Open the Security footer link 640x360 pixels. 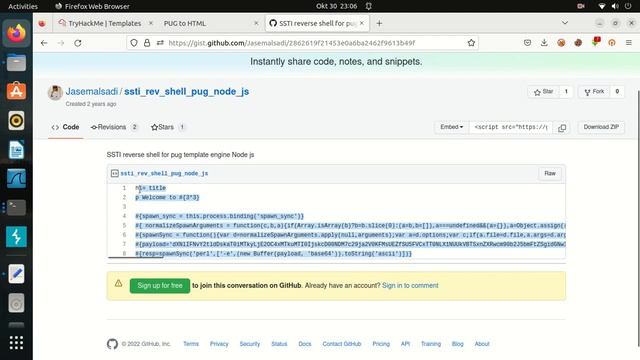pos(249,344)
